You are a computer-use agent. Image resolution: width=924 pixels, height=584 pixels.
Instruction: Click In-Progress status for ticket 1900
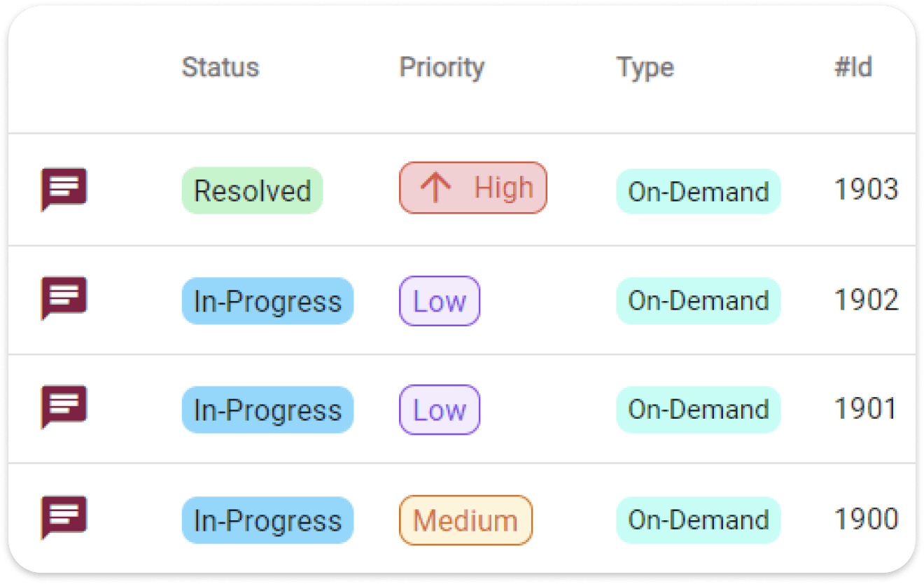click(x=267, y=520)
